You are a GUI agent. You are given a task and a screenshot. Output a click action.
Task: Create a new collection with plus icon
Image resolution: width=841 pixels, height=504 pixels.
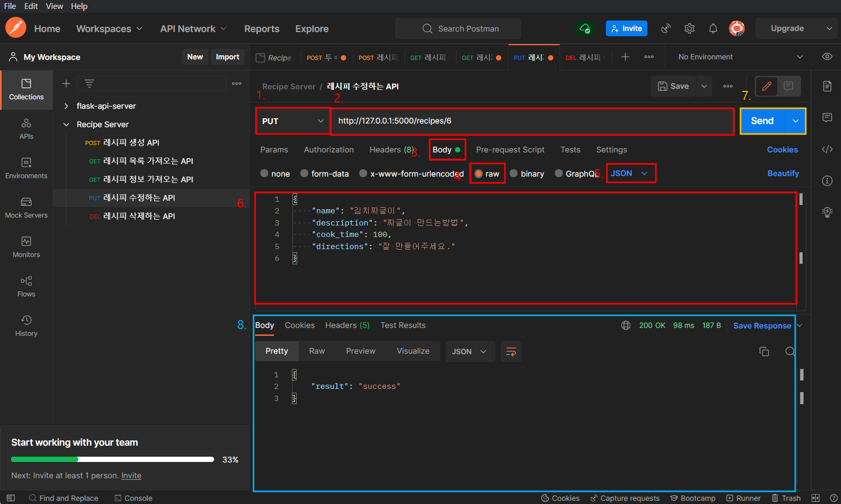pyautogui.click(x=66, y=84)
